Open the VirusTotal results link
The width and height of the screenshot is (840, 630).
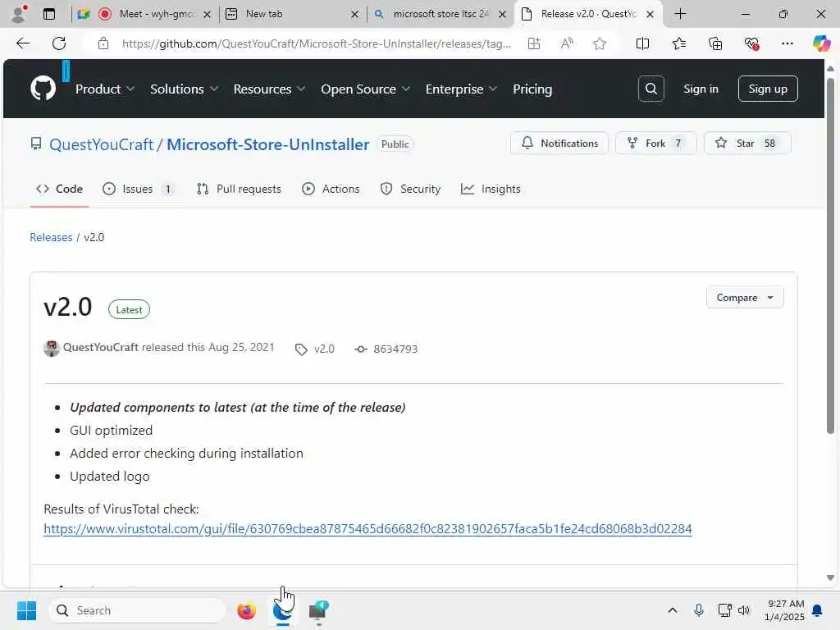click(x=367, y=529)
